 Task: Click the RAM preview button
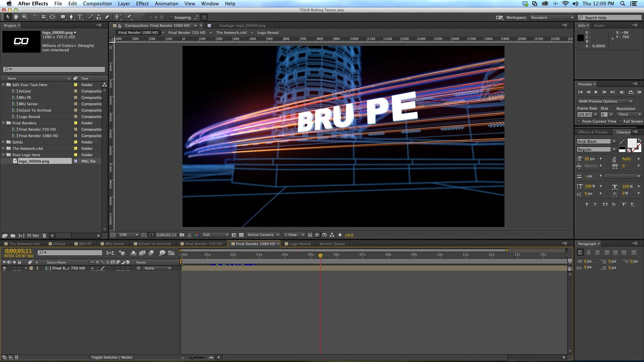639,92
